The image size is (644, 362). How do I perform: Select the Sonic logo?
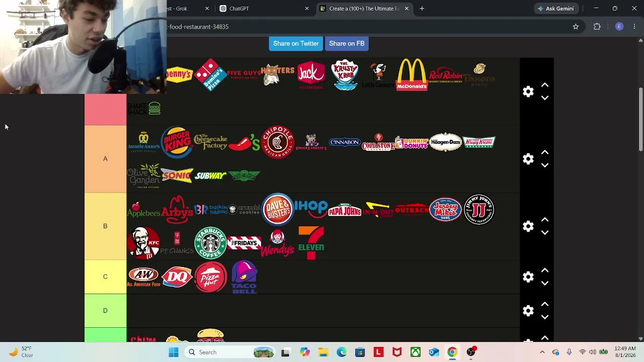click(177, 175)
